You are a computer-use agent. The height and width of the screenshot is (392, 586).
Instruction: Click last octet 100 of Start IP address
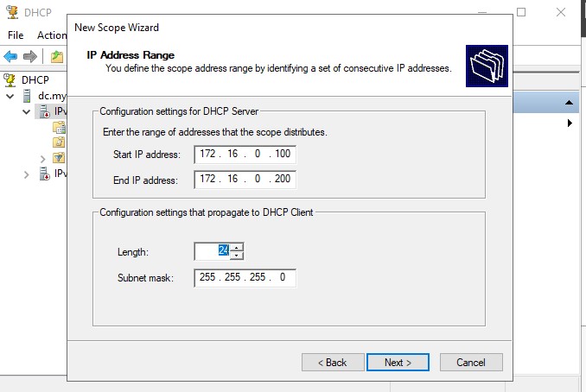pyautogui.click(x=283, y=154)
